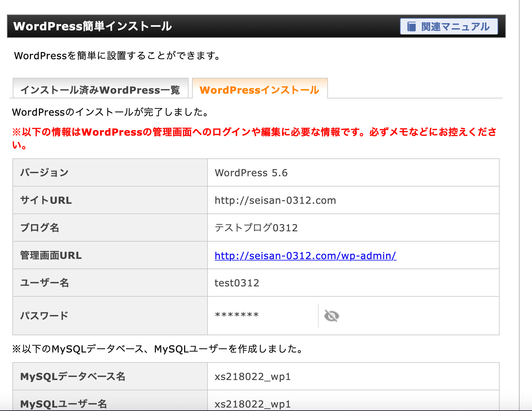
Task: Click the MySQLデータベース名 value xs218022_wp1
Action: [253, 377]
